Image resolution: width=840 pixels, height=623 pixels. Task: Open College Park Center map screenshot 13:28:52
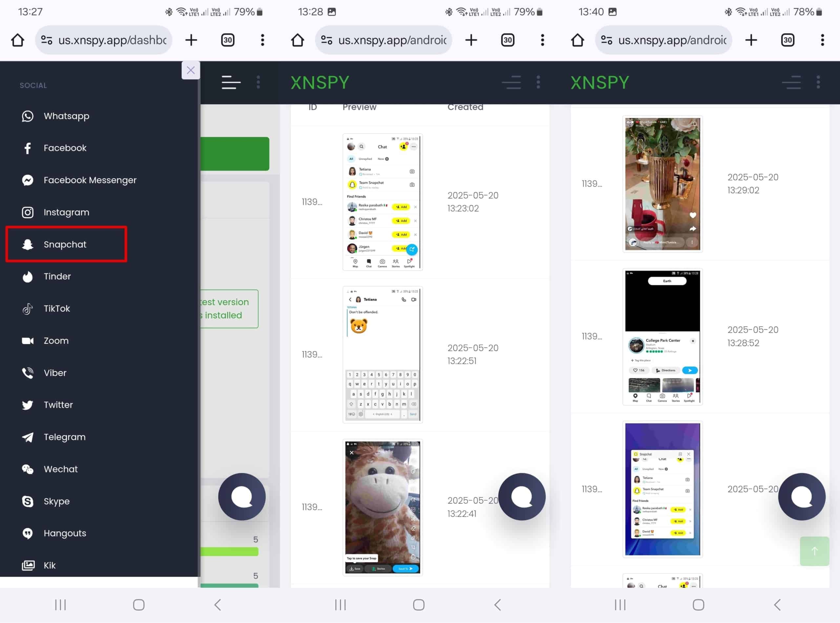point(662,336)
